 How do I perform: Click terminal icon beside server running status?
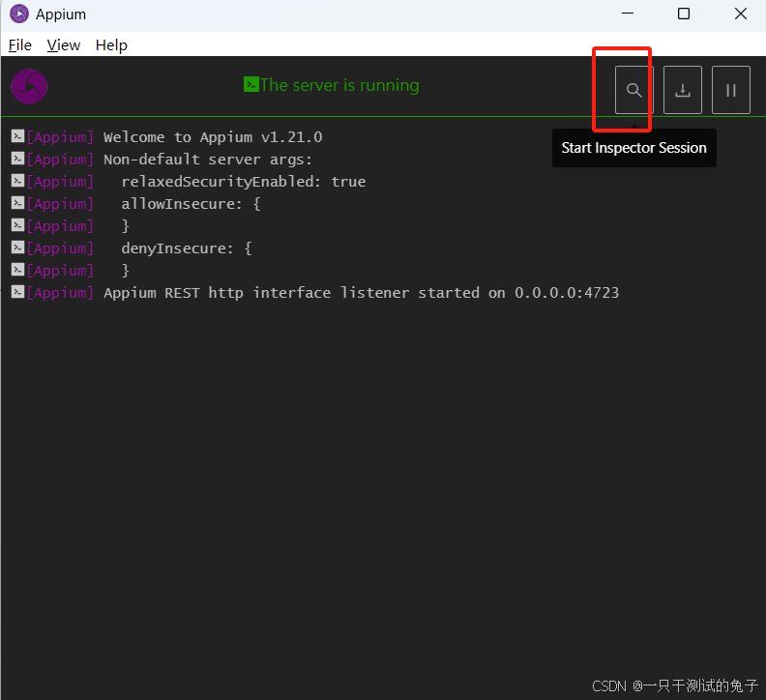[x=251, y=84]
